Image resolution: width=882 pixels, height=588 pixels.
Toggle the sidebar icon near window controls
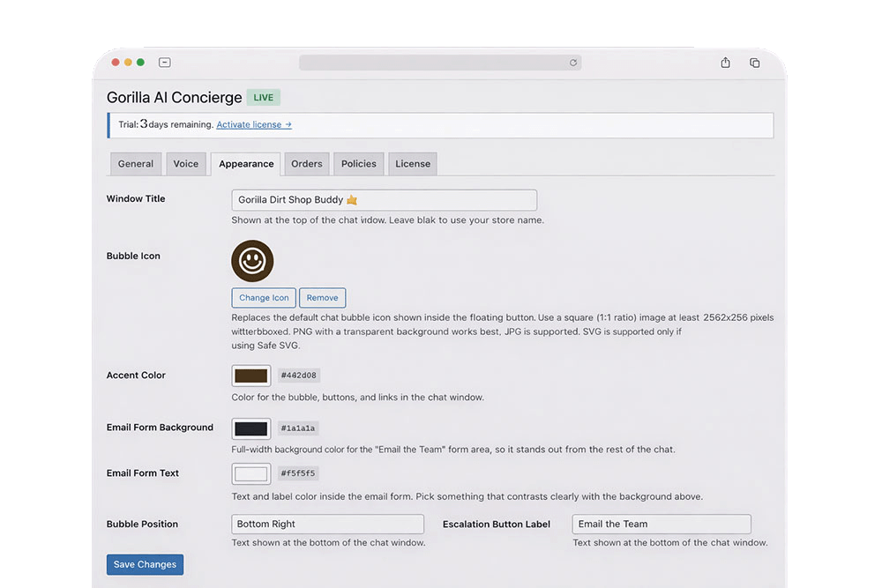point(165,63)
